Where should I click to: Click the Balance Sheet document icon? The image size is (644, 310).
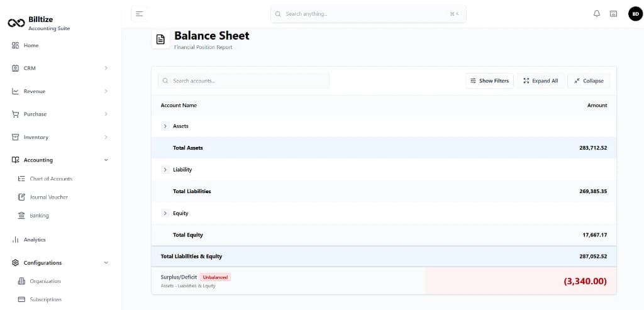click(x=160, y=40)
